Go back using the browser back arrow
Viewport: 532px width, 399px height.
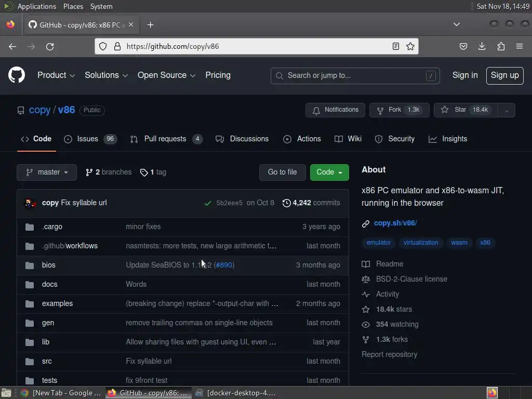click(12, 46)
